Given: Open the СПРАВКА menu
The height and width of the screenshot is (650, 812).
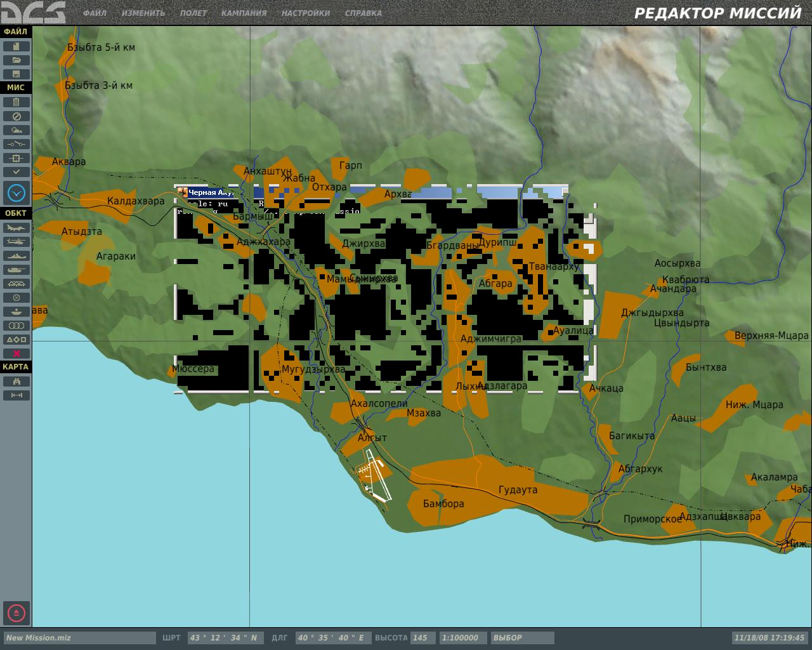Looking at the screenshot, I should point(363,13).
